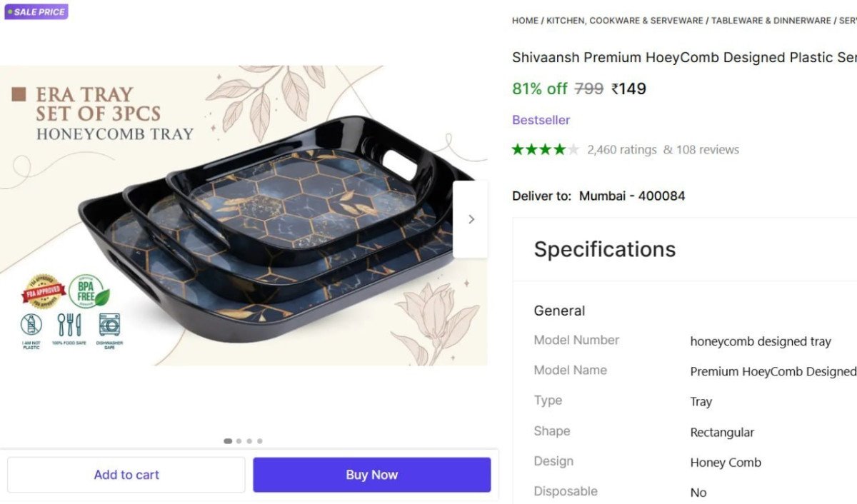Advance the image carousel with the right chevron
857x504 pixels.
[471, 218]
